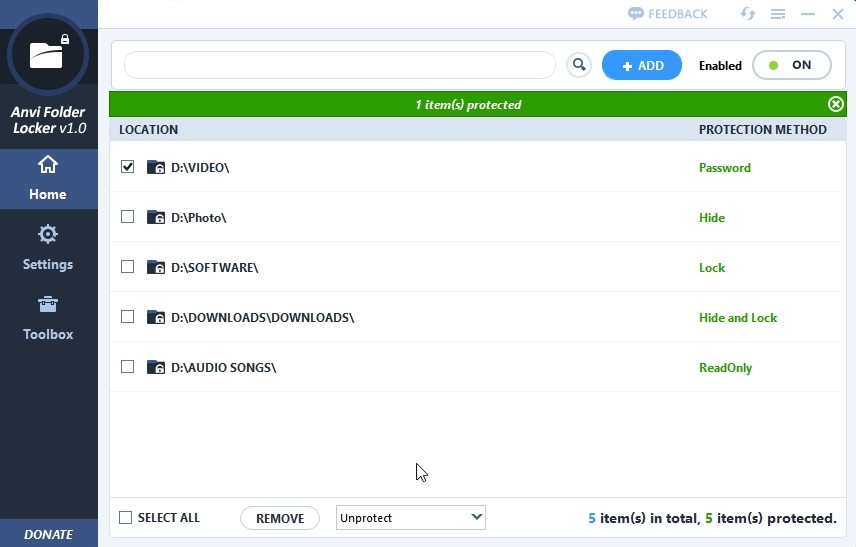Open the Toolbox section
Viewport: 856px width, 547px height.
(48, 318)
